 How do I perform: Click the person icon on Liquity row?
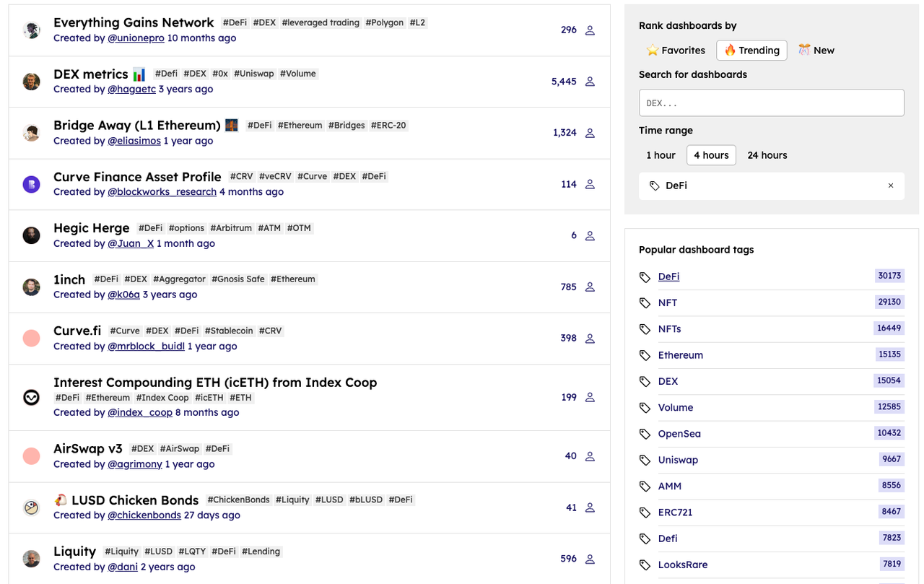click(590, 559)
